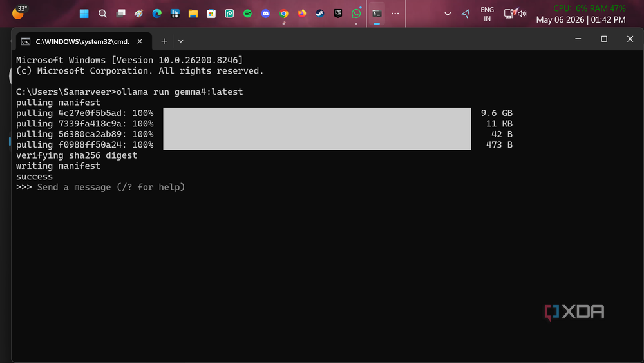Click the 'pulling 56380ca2ab89: 100%' line
644x363 pixels.
coord(84,134)
